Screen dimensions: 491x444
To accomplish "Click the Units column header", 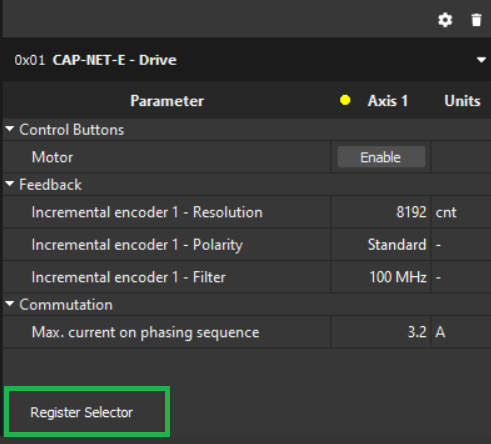I will (x=462, y=101).
